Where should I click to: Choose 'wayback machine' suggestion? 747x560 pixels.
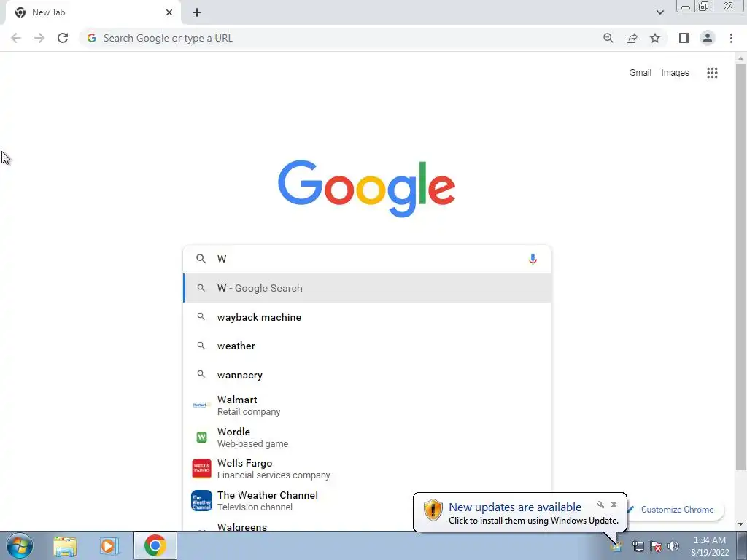(x=368, y=317)
